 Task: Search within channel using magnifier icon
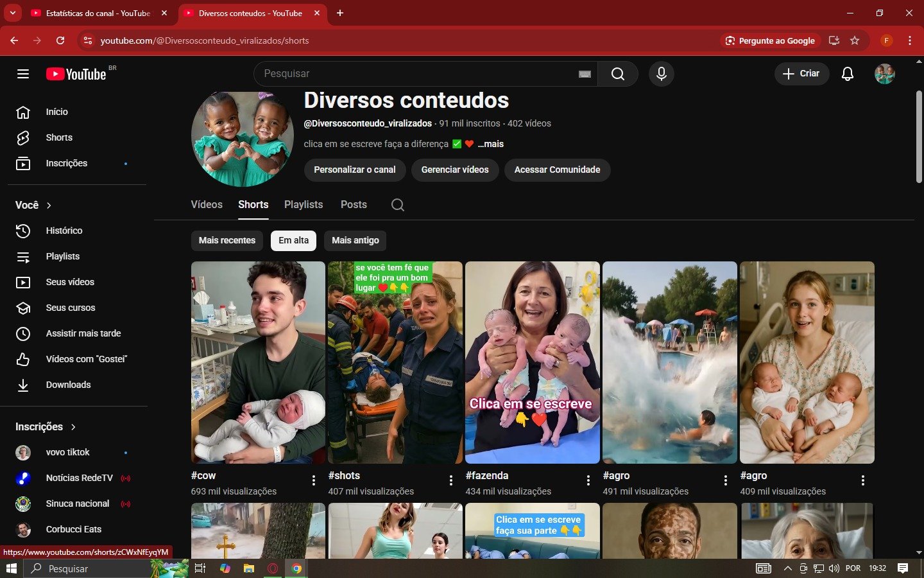click(398, 205)
